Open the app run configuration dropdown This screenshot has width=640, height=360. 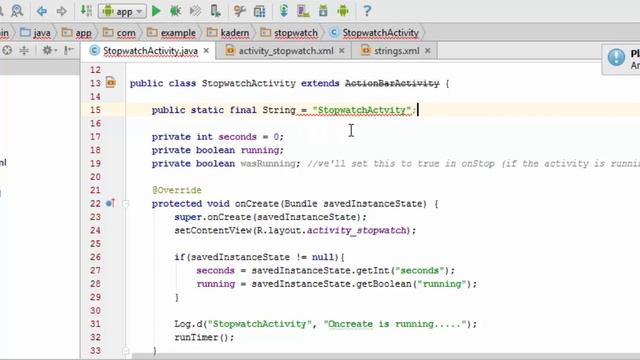pyautogui.click(x=122, y=11)
